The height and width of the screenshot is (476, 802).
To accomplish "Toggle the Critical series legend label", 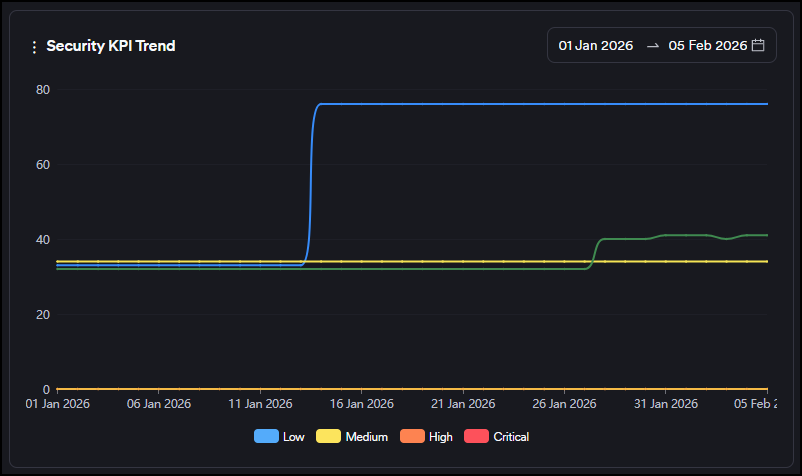I will click(511, 437).
